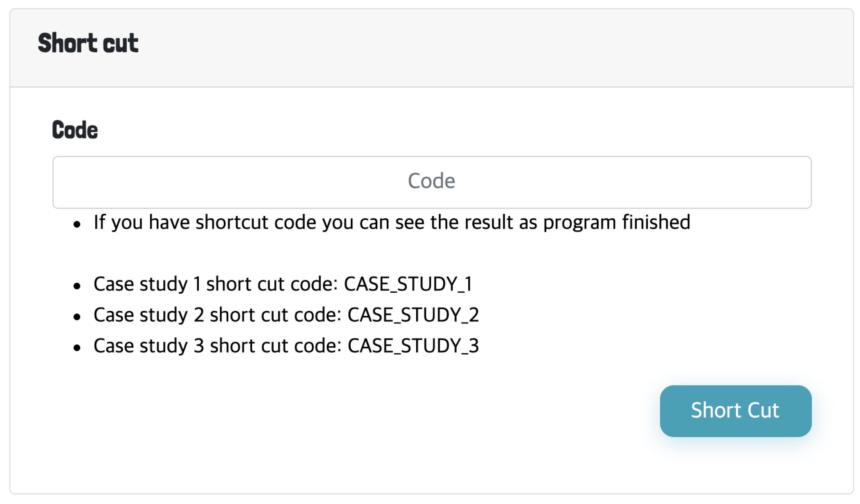Click the shortcut code instruction sentence
The width and height of the screenshot is (860, 504).
click(391, 222)
